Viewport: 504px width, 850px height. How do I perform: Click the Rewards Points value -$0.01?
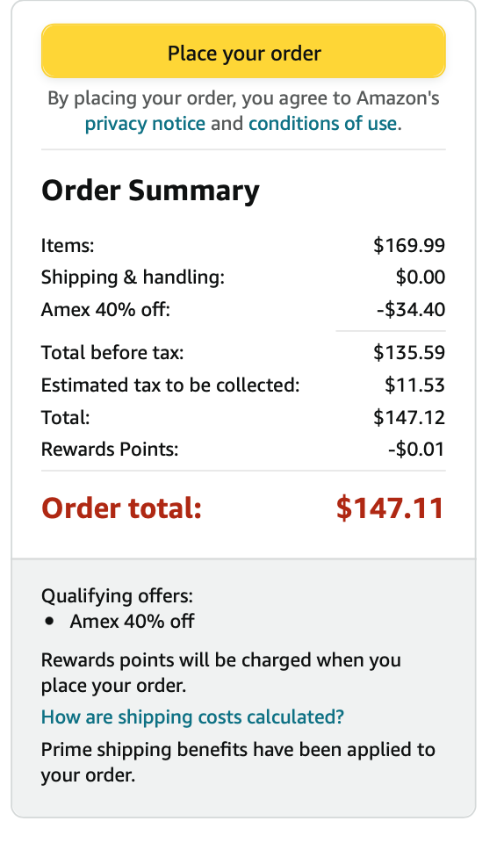(x=416, y=450)
